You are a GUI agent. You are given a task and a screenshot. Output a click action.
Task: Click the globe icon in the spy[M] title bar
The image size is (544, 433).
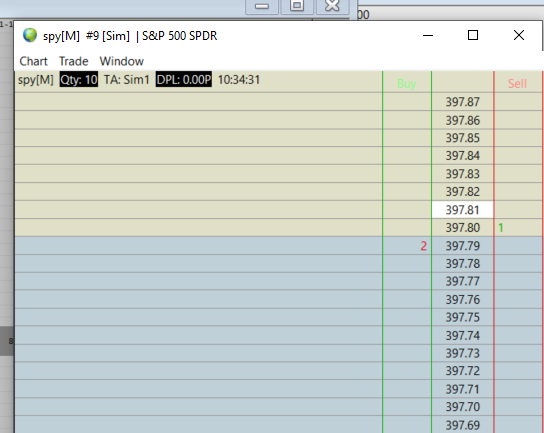coord(30,35)
